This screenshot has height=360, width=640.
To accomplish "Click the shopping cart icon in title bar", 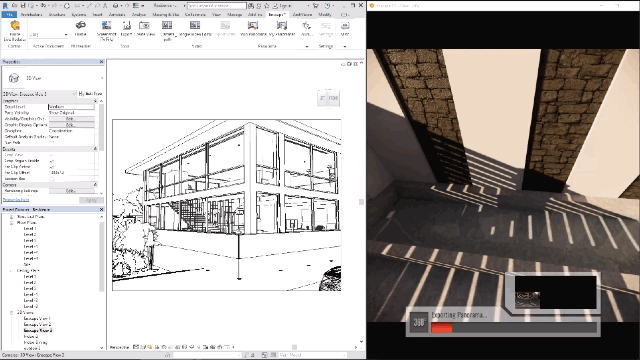I will [x=316, y=6].
